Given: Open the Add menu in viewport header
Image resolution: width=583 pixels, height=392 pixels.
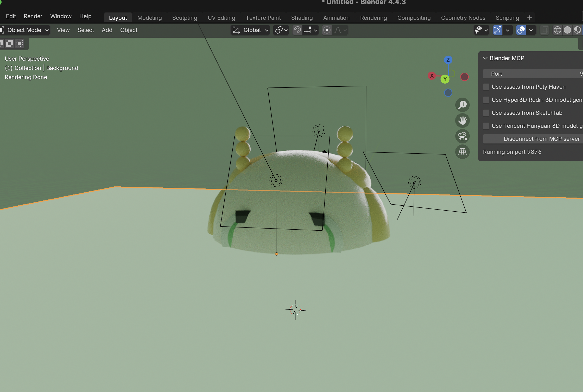Looking at the screenshot, I should (107, 30).
